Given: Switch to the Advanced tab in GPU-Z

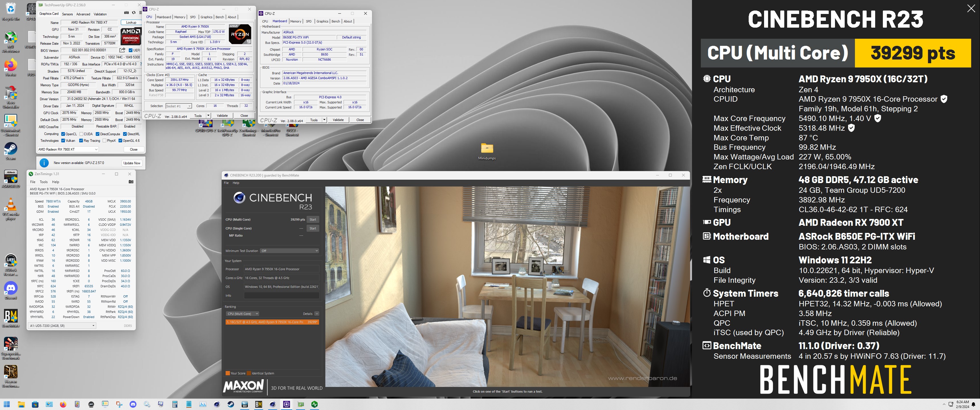Looking at the screenshot, I should pos(83,14).
